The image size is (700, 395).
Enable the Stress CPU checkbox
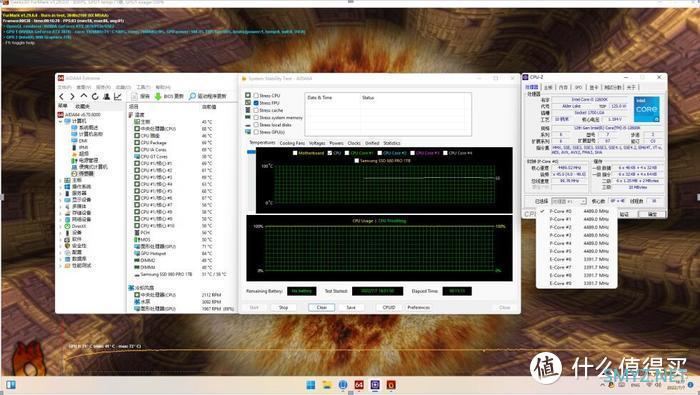click(x=256, y=96)
